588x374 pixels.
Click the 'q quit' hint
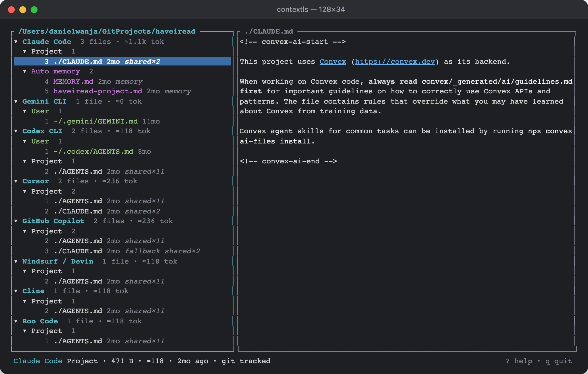coord(558,361)
